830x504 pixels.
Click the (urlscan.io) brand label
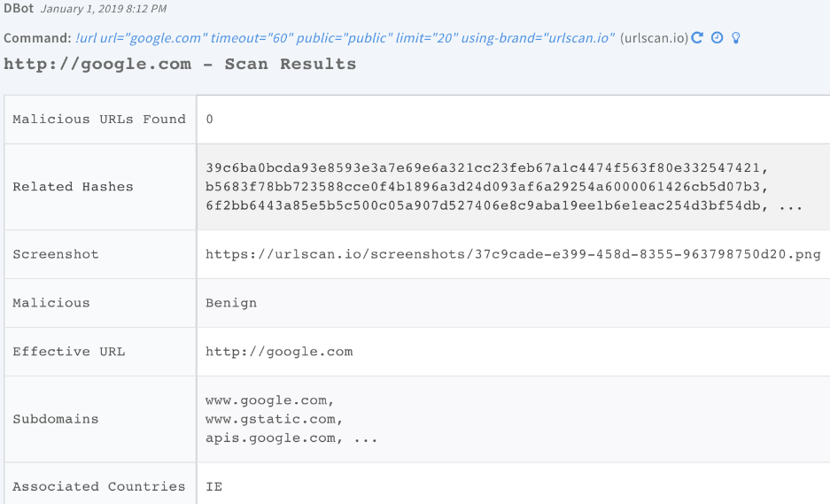click(x=655, y=38)
